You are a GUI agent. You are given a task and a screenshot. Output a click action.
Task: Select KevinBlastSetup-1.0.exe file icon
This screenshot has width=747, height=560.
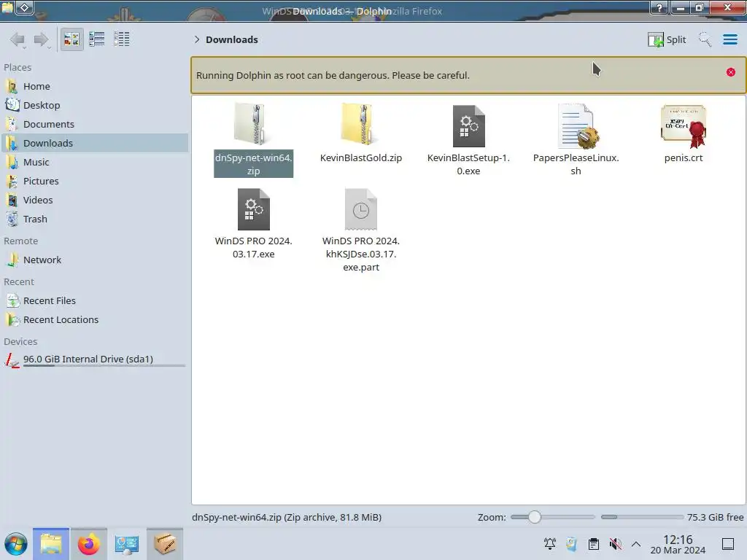pyautogui.click(x=469, y=125)
